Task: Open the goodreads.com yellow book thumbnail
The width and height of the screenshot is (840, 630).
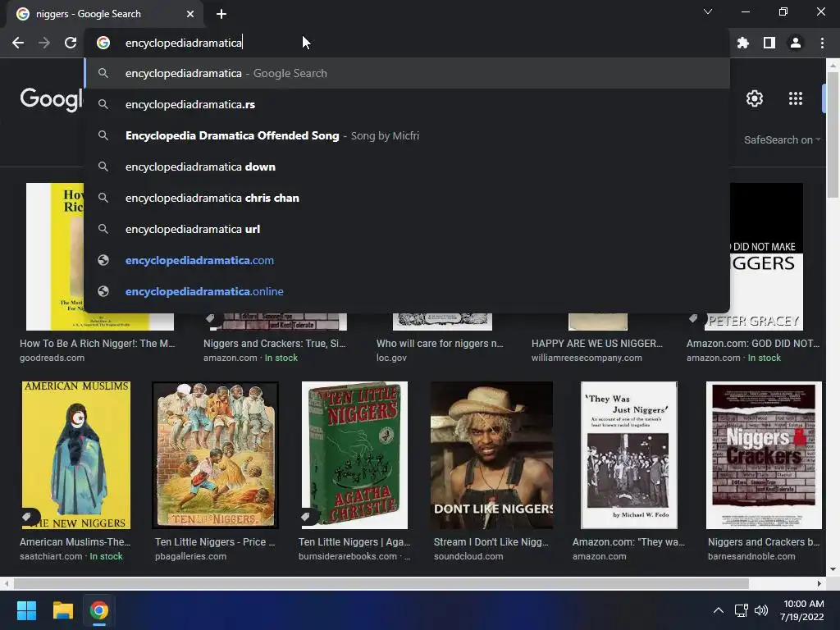Action: tap(55, 257)
